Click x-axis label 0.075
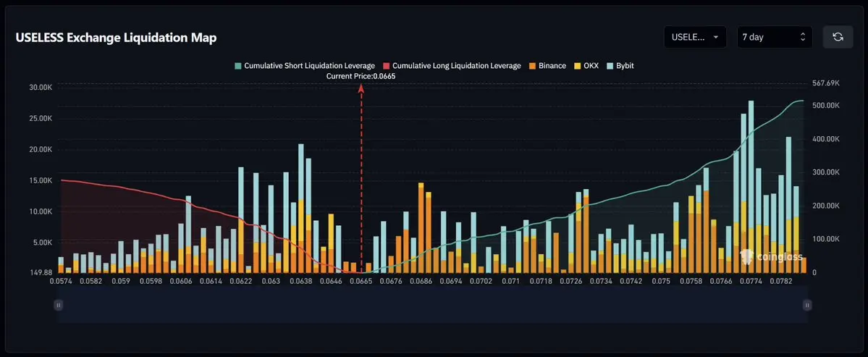The image size is (868, 357). pyautogui.click(x=661, y=281)
